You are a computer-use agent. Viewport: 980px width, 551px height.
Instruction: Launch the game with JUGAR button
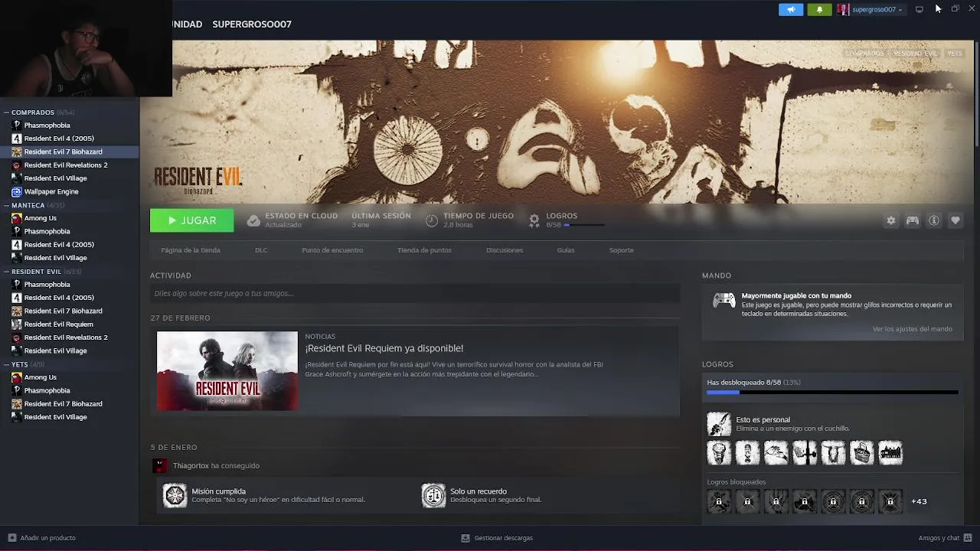(191, 220)
